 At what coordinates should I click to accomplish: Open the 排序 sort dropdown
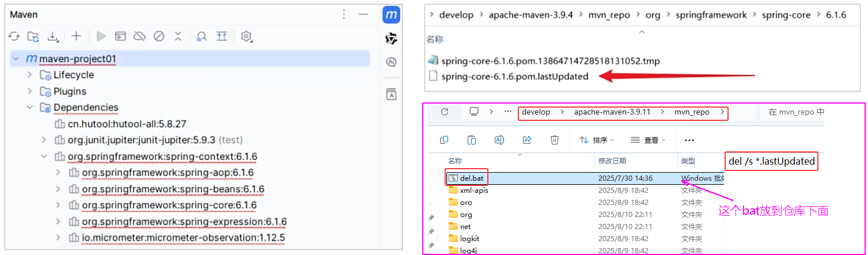click(597, 140)
